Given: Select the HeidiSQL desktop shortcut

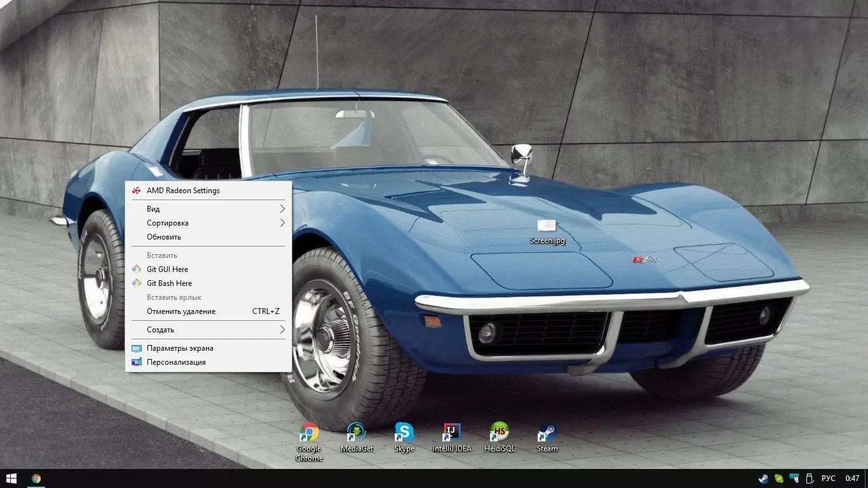Looking at the screenshot, I should click(499, 438).
